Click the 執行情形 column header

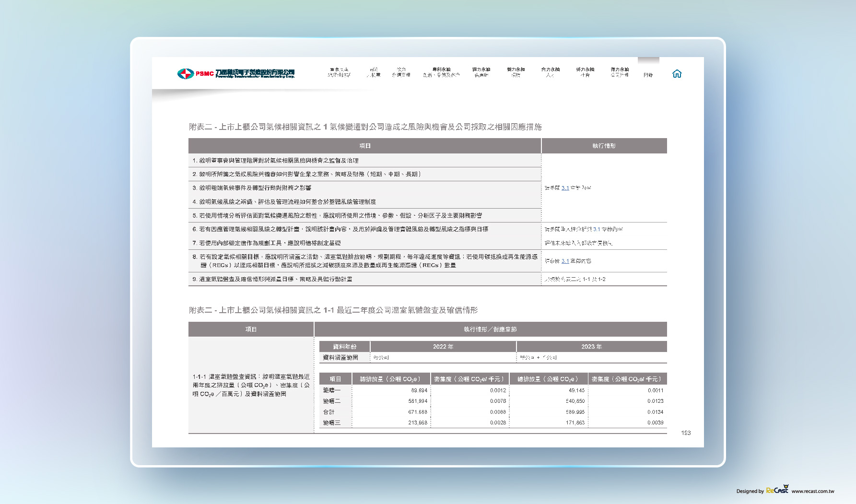(x=604, y=146)
